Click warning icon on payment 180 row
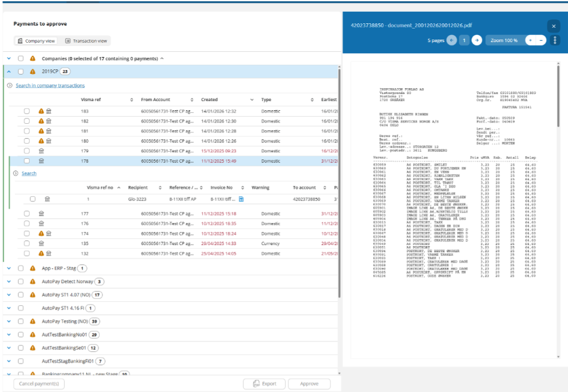This screenshot has height=392, width=568. pyautogui.click(x=41, y=141)
